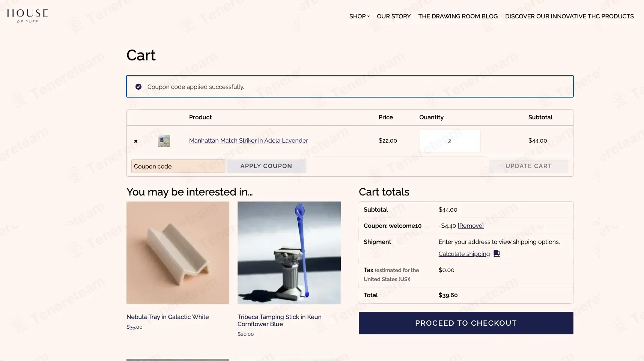
Task: Click the $0.00 tax value
Action: 446,270
